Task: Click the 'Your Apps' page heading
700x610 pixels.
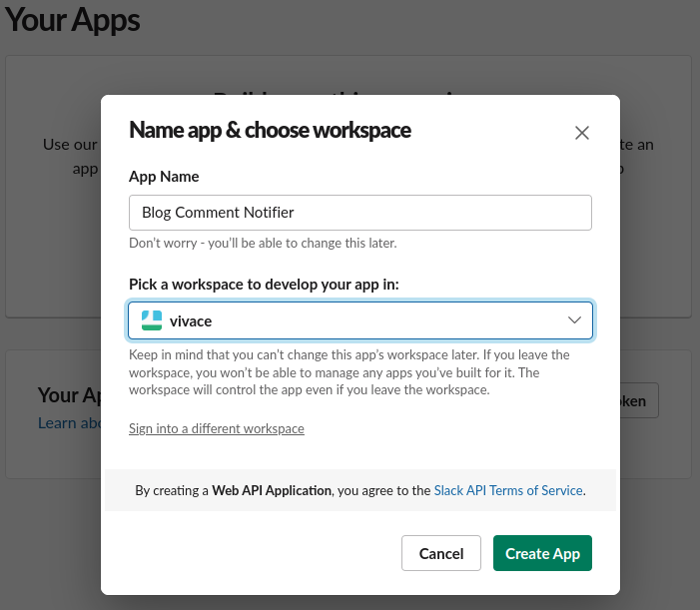Action: click(x=72, y=20)
